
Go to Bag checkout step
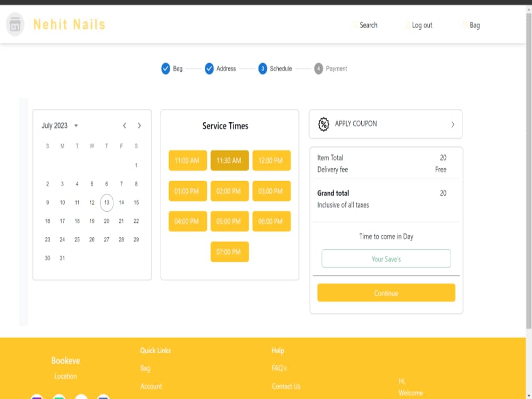172,69
